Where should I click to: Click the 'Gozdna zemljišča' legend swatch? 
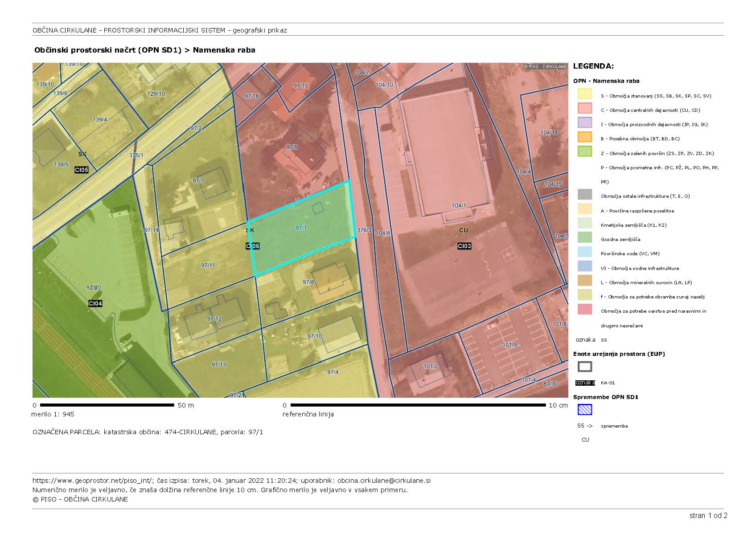coord(585,237)
